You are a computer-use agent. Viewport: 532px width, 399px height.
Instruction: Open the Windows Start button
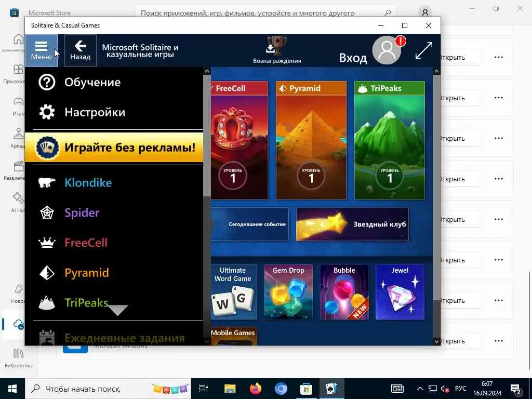tap(12, 389)
